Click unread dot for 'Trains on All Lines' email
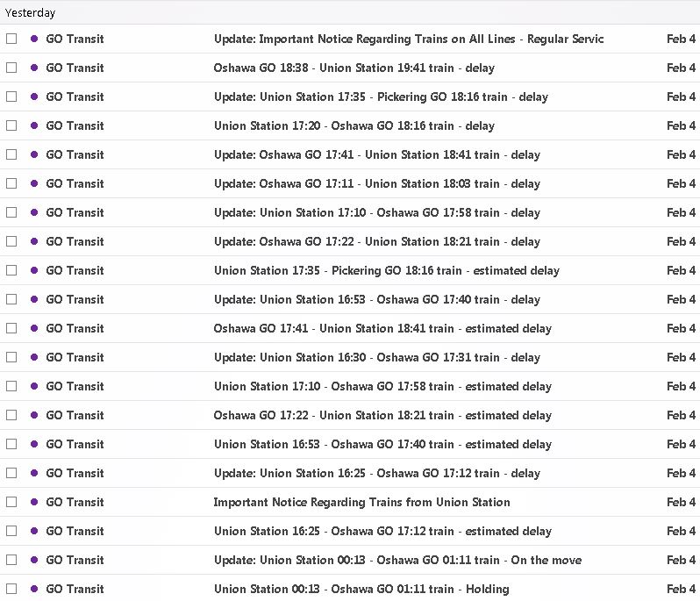The height and width of the screenshot is (601, 700). [34, 39]
